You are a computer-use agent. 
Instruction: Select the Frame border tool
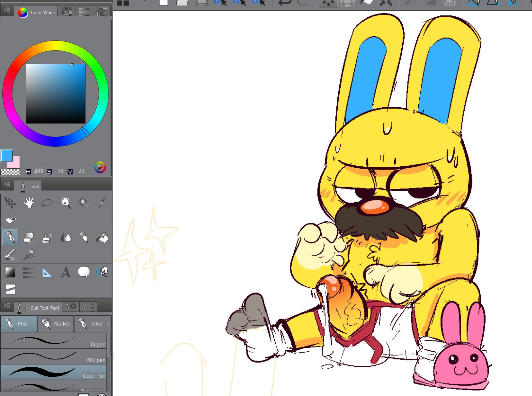(10, 289)
